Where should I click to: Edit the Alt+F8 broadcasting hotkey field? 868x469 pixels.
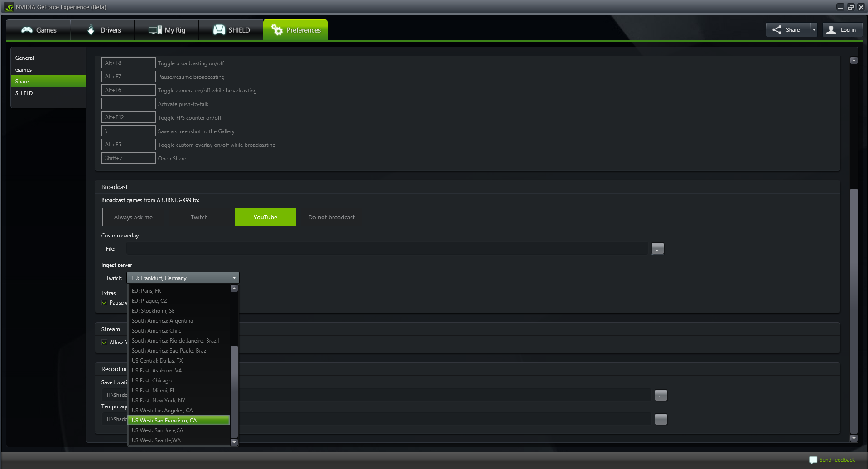129,63
